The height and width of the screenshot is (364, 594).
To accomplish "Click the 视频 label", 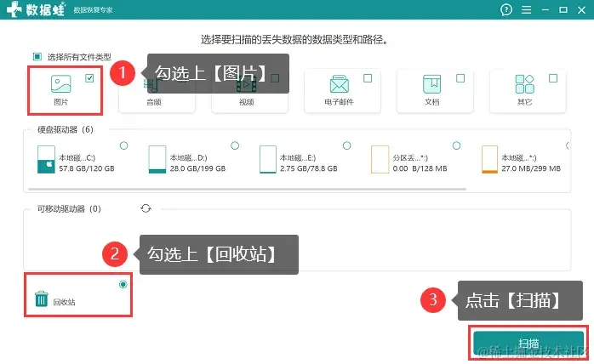I will tap(247, 102).
